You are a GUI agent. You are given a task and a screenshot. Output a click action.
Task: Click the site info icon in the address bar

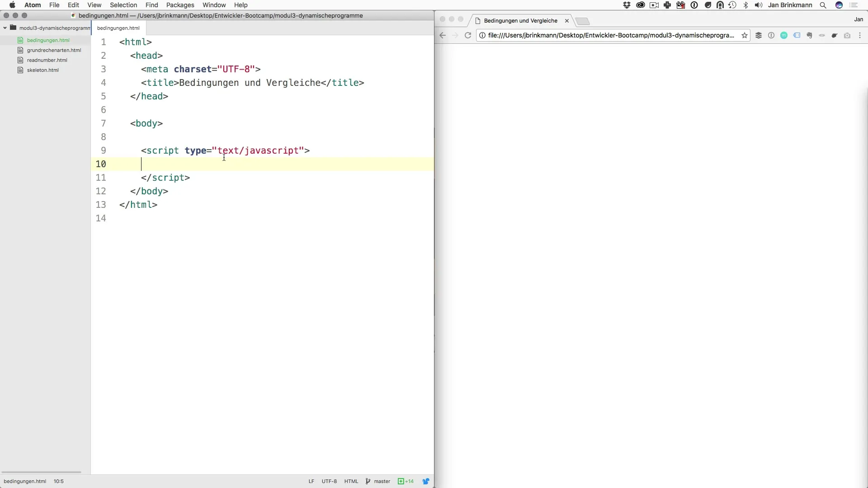tap(482, 35)
